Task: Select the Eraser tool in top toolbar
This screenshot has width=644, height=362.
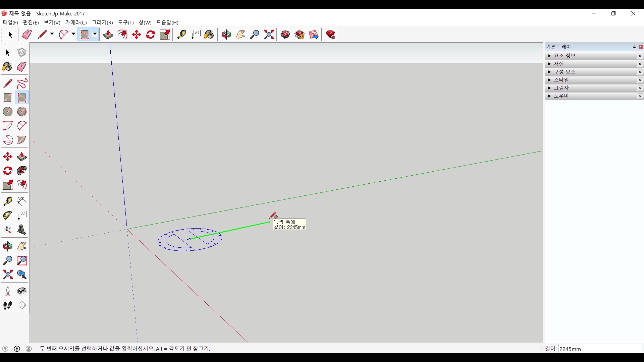Action: (27, 35)
